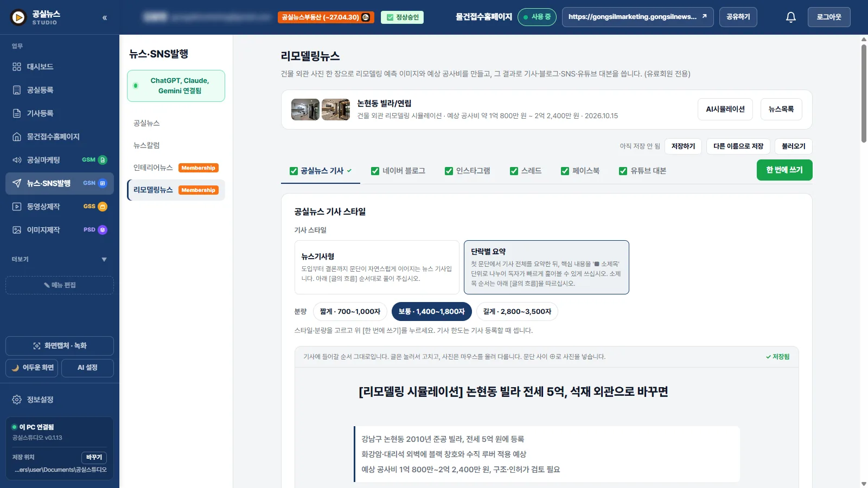Uncheck the 공실뉴스 기사 checkbox
This screenshot has height=488, width=868.
293,171
